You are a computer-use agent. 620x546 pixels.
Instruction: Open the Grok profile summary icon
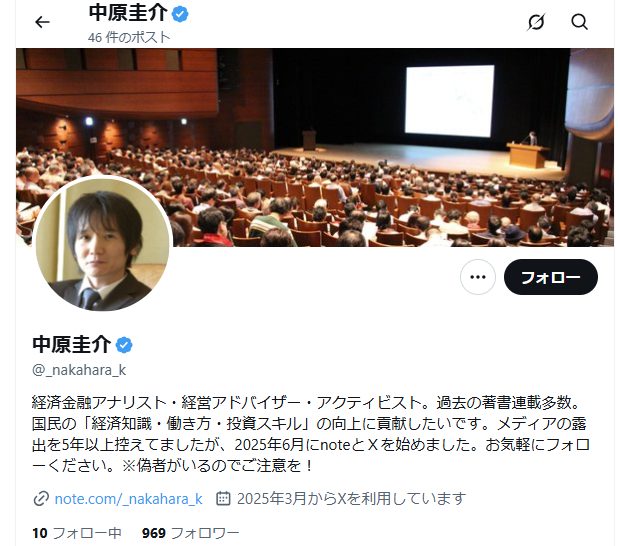[x=536, y=22]
